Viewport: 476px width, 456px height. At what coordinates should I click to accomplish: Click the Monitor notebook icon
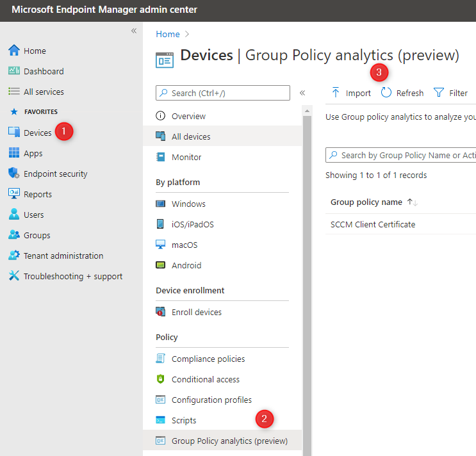pyautogui.click(x=161, y=157)
